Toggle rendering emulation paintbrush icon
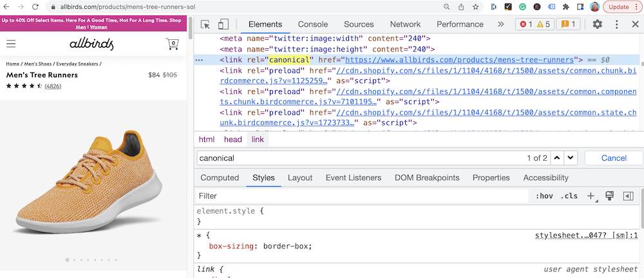Screen dimensions: 644x278 coord(609,196)
